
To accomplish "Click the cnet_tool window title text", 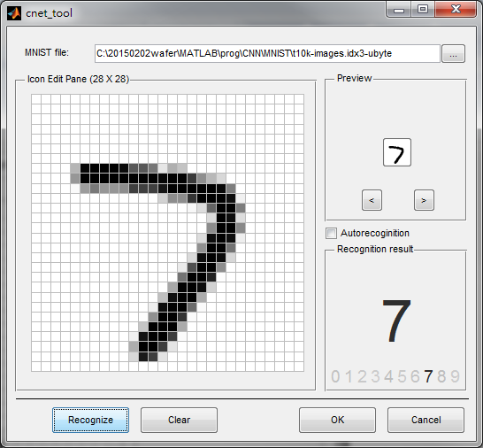I will [50, 13].
